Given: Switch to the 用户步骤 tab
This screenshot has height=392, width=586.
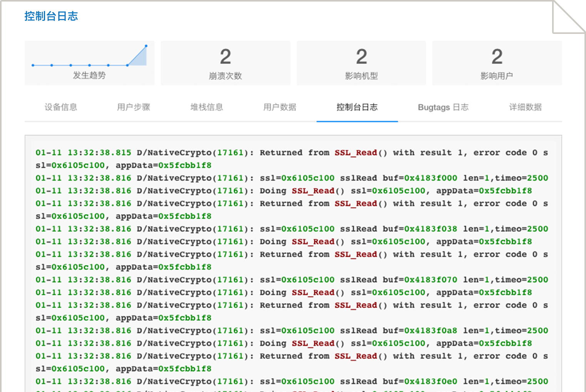Looking at the screenshot, I should [134, 107].
